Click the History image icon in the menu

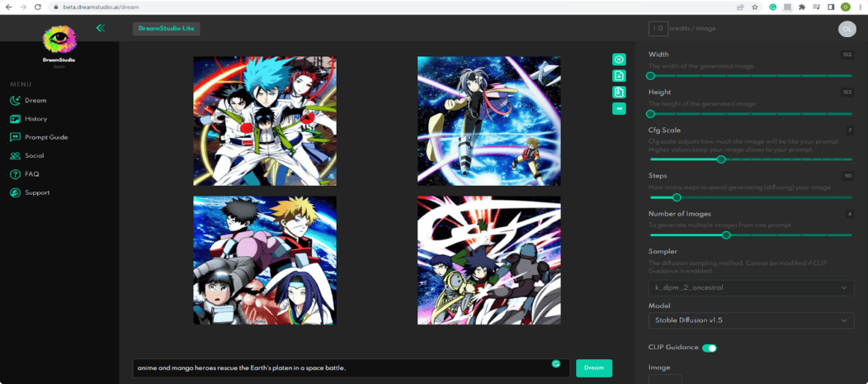click(x=15, y=119)
